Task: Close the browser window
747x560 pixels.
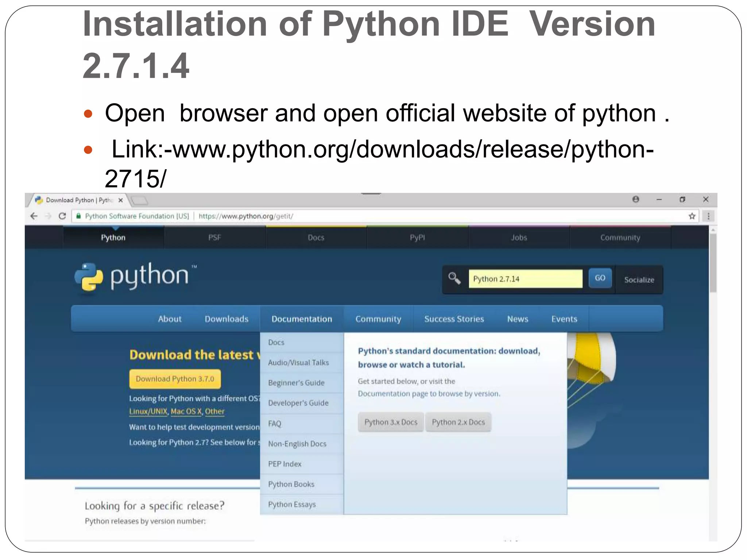Action: (x=706, y=199)
